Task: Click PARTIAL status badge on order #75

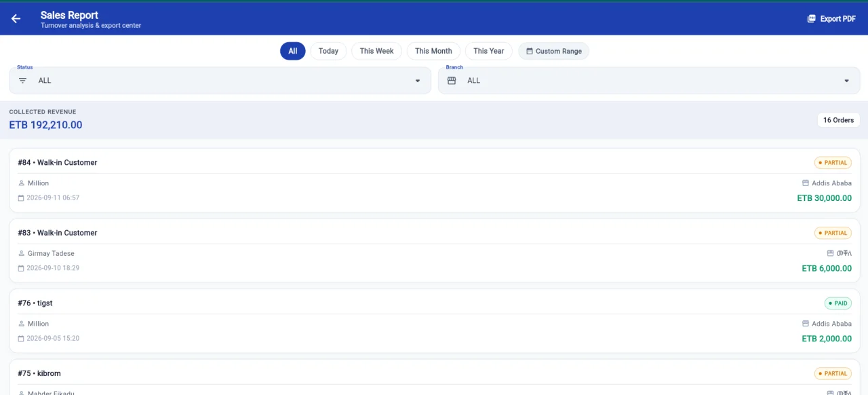Action: tap(833, 373)
